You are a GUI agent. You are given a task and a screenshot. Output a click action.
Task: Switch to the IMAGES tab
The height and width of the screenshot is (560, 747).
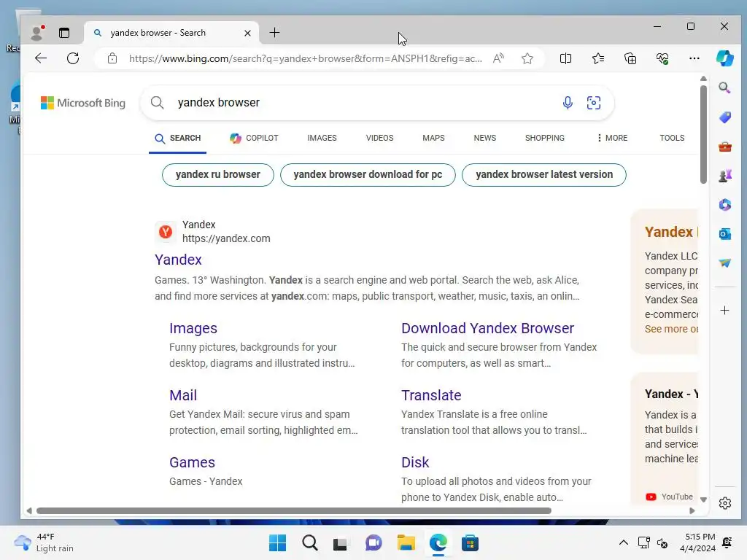322,138
